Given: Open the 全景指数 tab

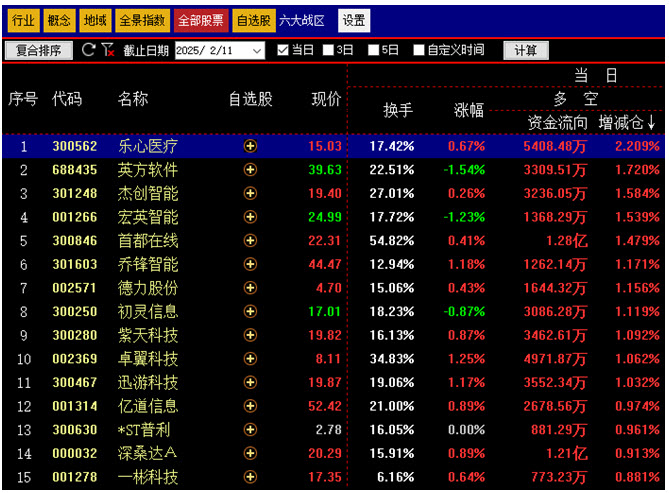Looking at the screenshot, I should tap(142, 20).
